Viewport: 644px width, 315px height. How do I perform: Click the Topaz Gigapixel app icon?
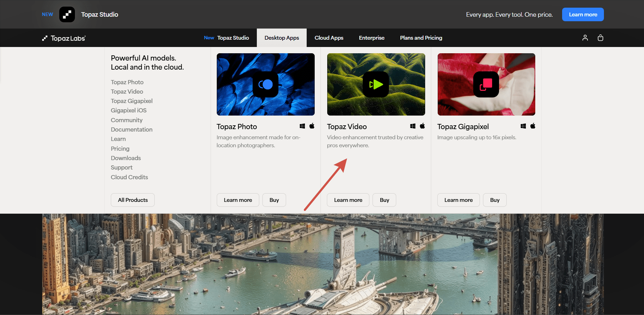pyautogui.click(x=486, y=84)
